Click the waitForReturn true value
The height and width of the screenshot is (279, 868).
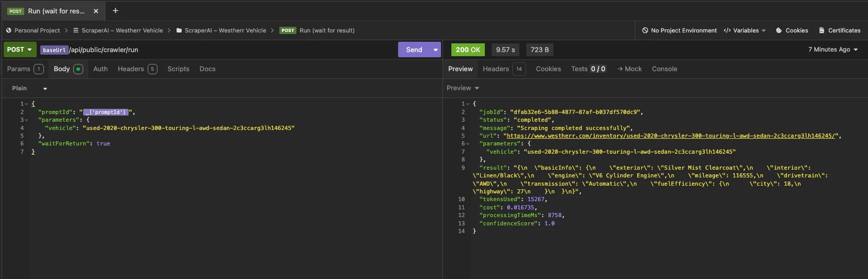tap(103, 144)
